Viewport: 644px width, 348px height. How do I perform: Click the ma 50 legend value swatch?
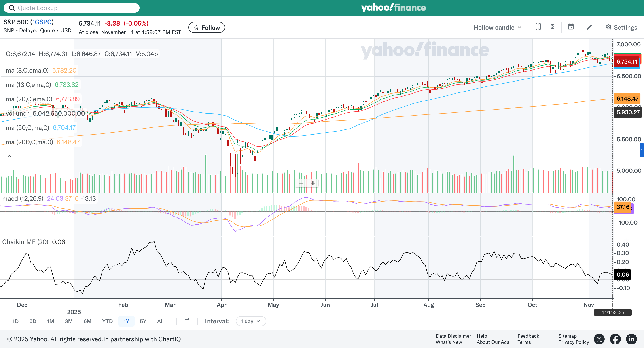[64, 128]
